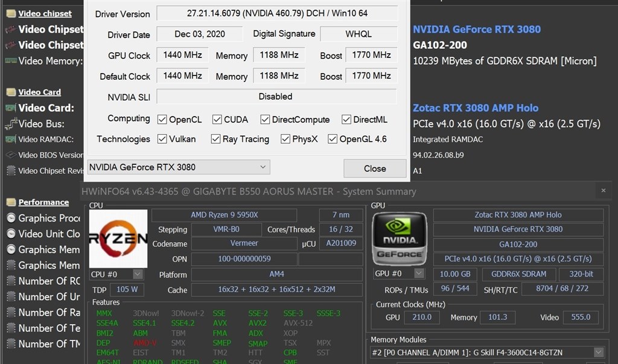Toggle the OpenCL checkbox

coord(162,120)
